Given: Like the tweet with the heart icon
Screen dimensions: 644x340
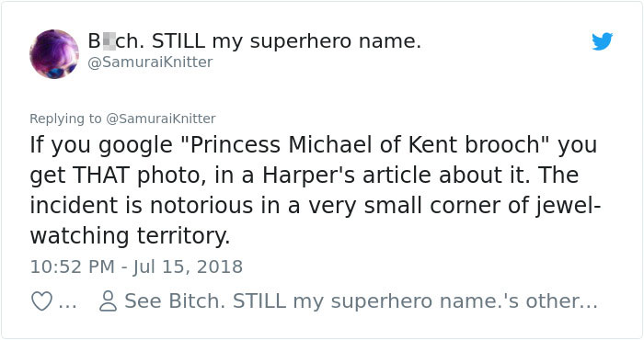Looking at the screenshot, I should 42,301.
